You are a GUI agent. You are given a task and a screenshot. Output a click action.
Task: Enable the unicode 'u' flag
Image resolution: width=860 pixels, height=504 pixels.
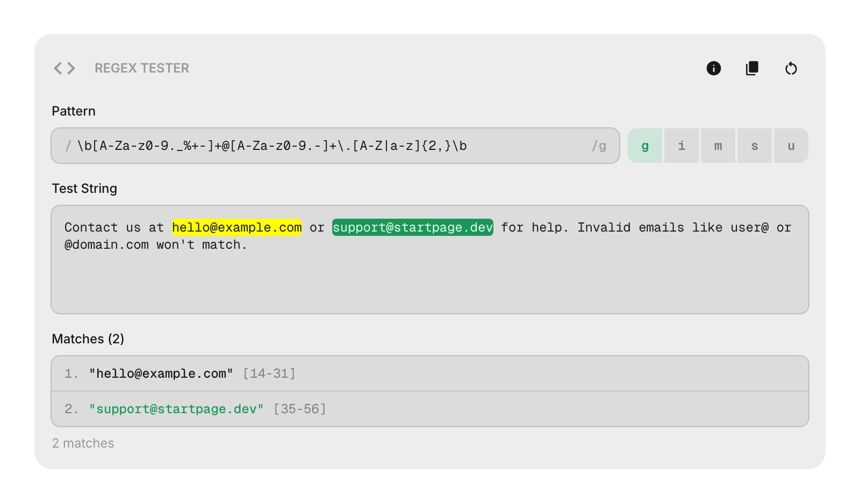coord(791,146)
